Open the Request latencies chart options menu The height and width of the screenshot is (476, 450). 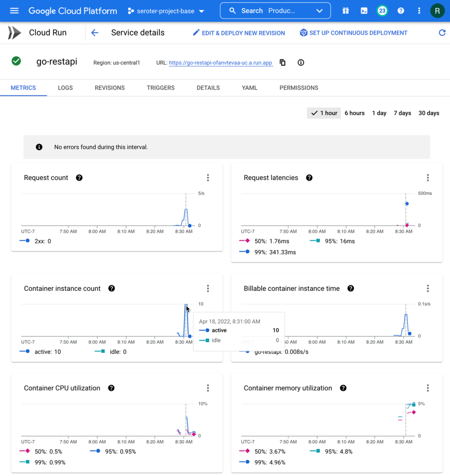428,178
